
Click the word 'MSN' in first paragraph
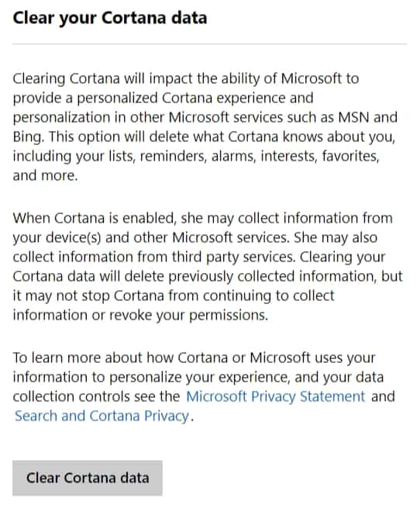(353, 117)
